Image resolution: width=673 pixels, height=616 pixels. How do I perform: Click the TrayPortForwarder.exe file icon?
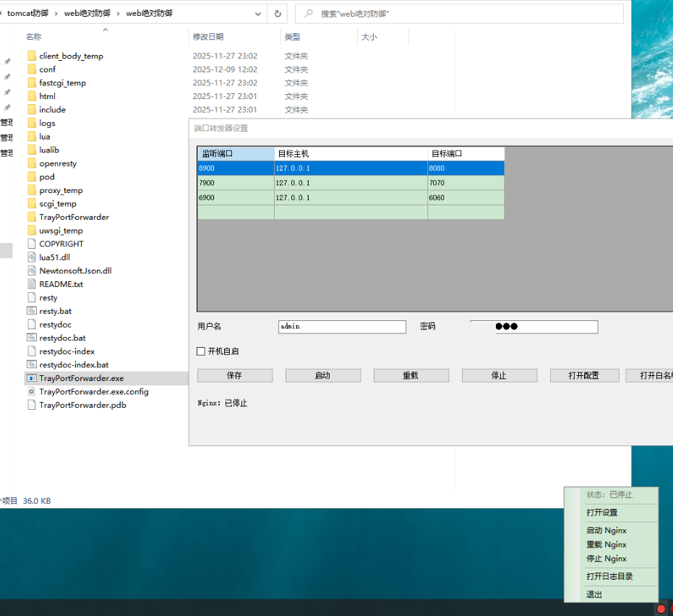[31, 378]
